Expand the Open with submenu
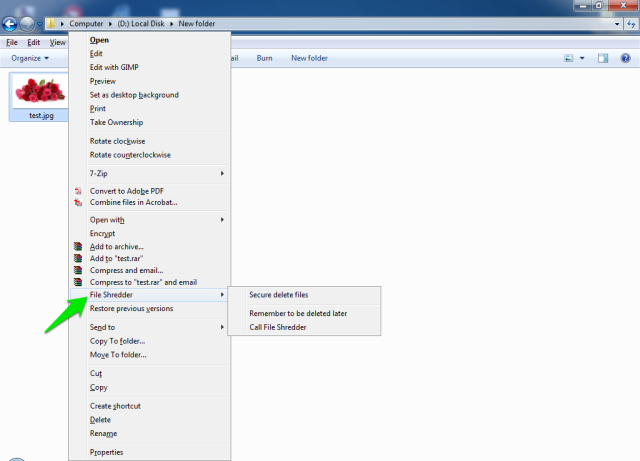 click(x=150, y=219)
